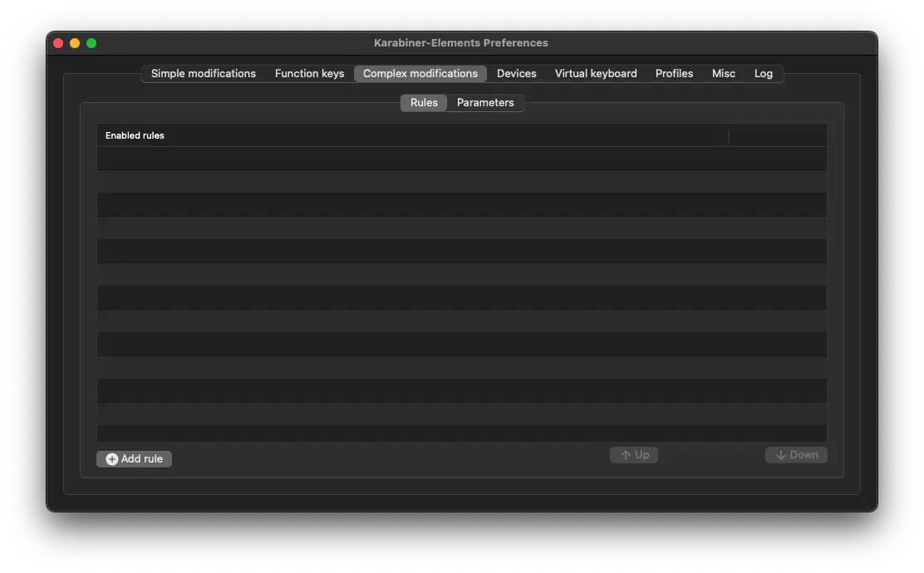Viewport: 924px width, 573px height.
Task: Minimize the window with the yellow button
Action: tap(75, 43)
